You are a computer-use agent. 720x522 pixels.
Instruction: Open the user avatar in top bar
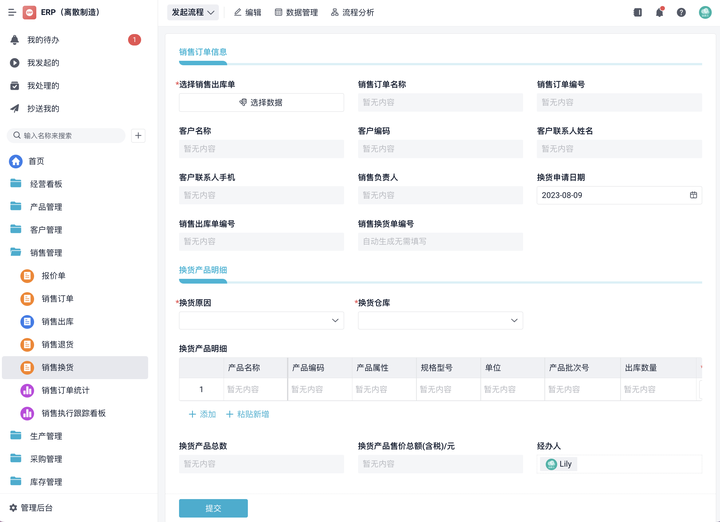[x=705, y=13]
